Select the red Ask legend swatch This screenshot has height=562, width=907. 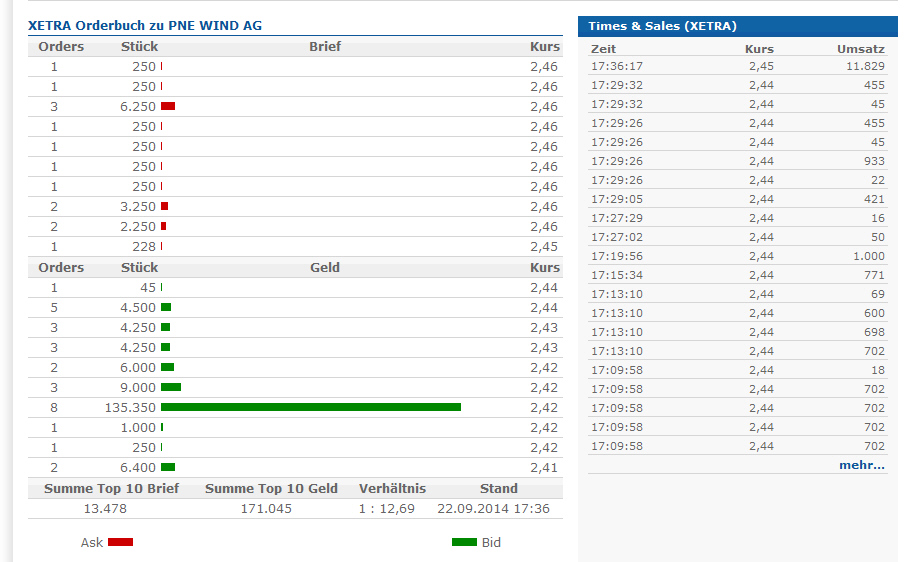pyautogui.click(x=120, y=542)
